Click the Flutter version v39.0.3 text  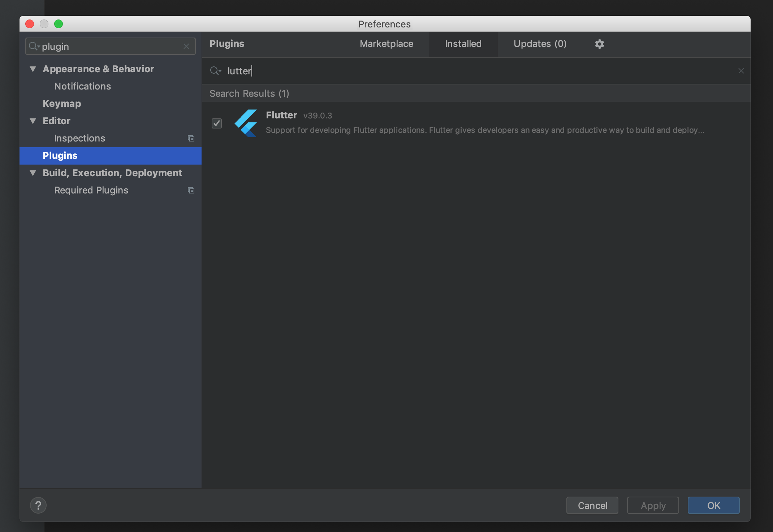[x=318, y=115]
